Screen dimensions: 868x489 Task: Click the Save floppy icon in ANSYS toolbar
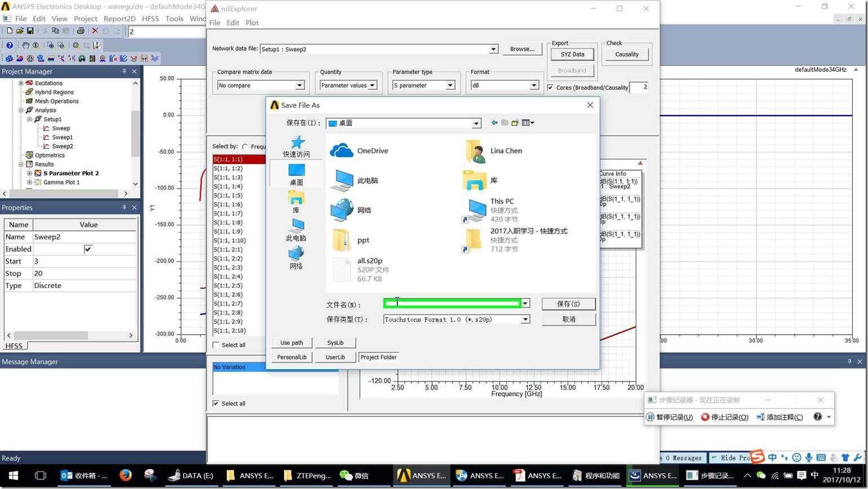tap(30, 31)
